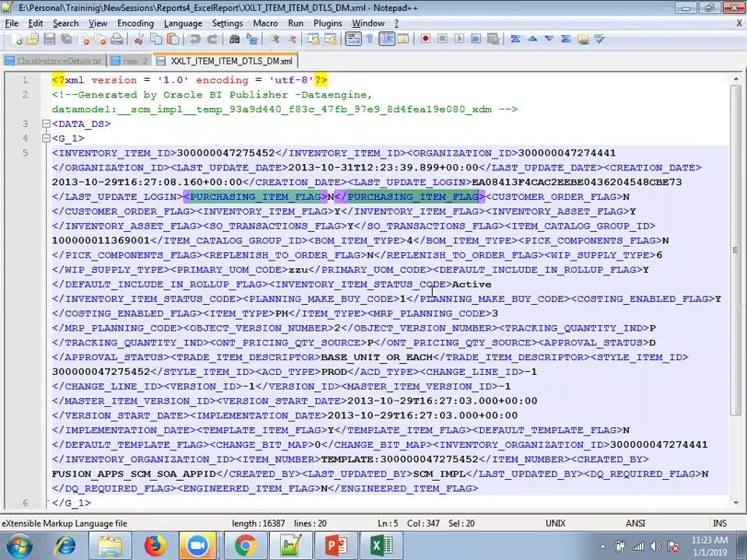
Task: Collapse the DATA_DS node fold marker
Action: tap(46, 124)
